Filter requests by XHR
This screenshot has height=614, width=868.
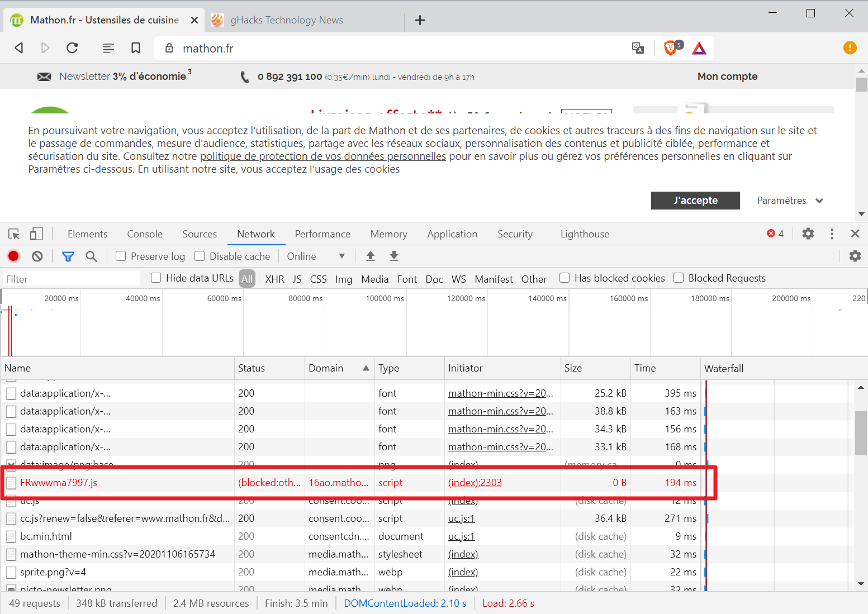click(x=274, y=279)
